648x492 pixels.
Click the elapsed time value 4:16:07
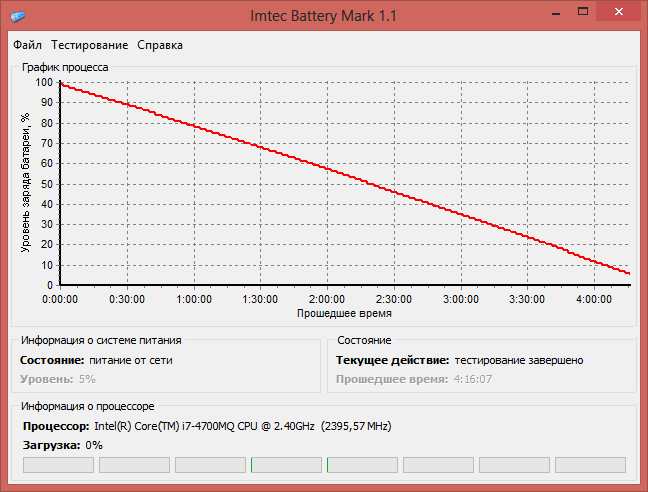[473, 379]
